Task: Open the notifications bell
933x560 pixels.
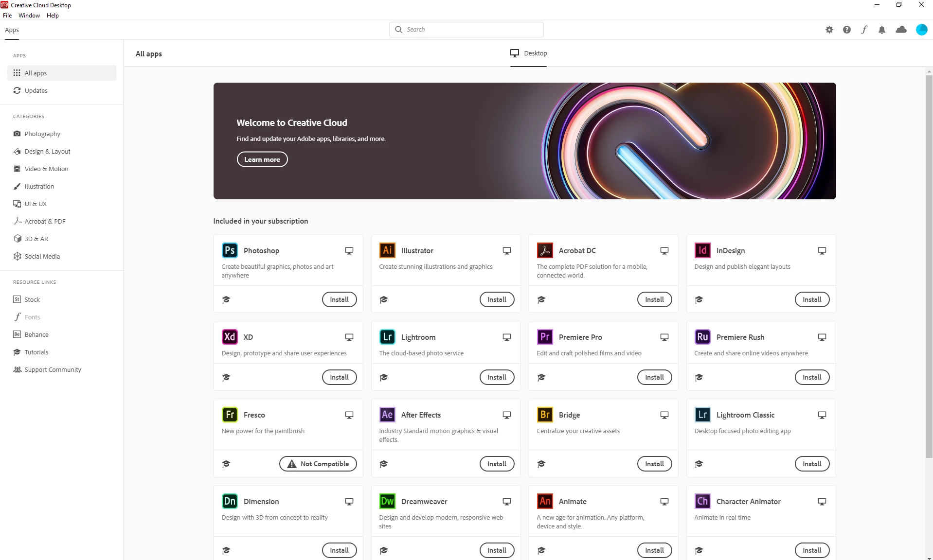Action: click(882, 30)
